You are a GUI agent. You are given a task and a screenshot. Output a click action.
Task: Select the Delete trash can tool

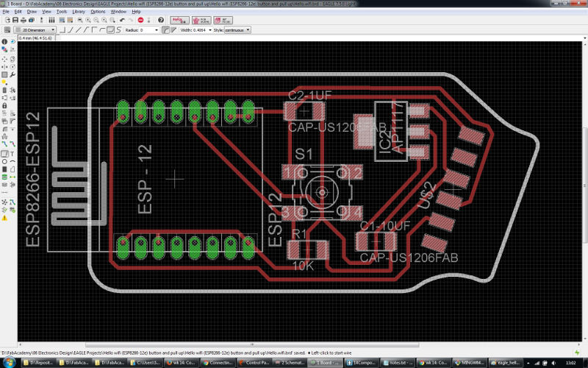[4, 90]
